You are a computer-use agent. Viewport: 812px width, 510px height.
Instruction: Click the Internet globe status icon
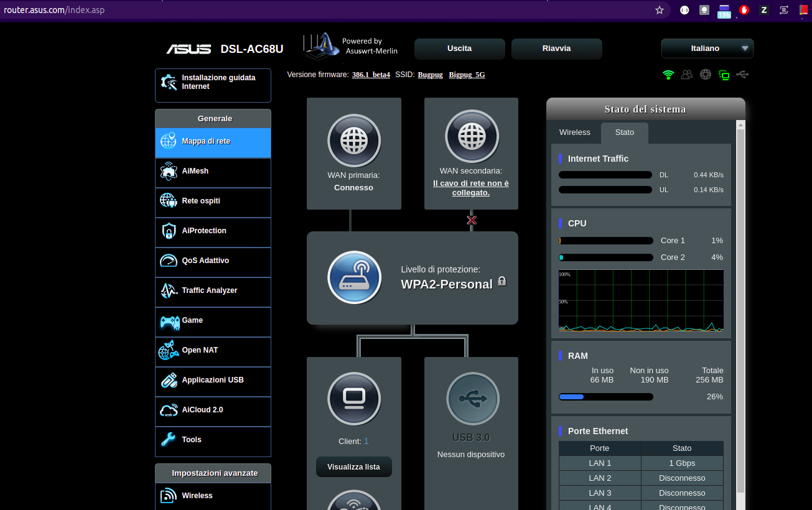pos(706,75)
